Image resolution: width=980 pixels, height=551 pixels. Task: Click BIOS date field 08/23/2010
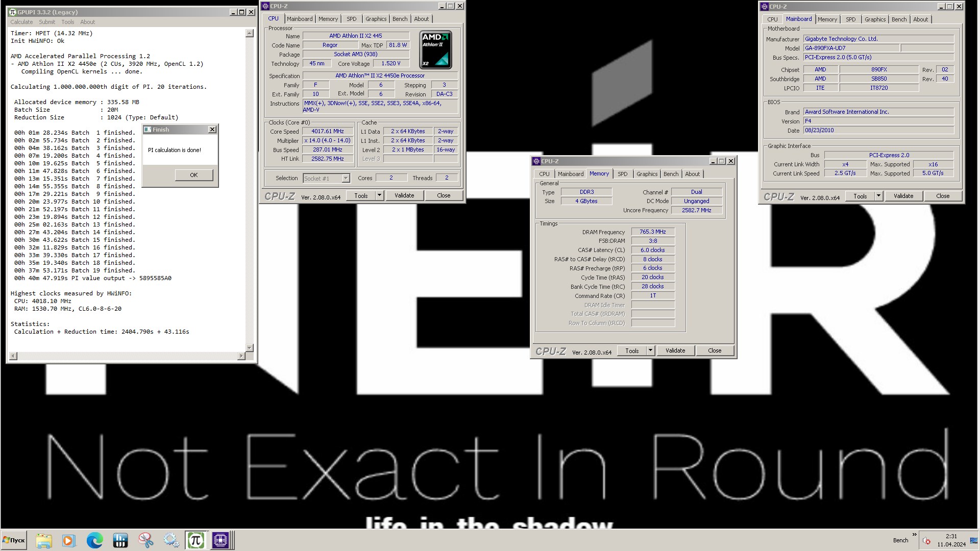pos(878,130)
